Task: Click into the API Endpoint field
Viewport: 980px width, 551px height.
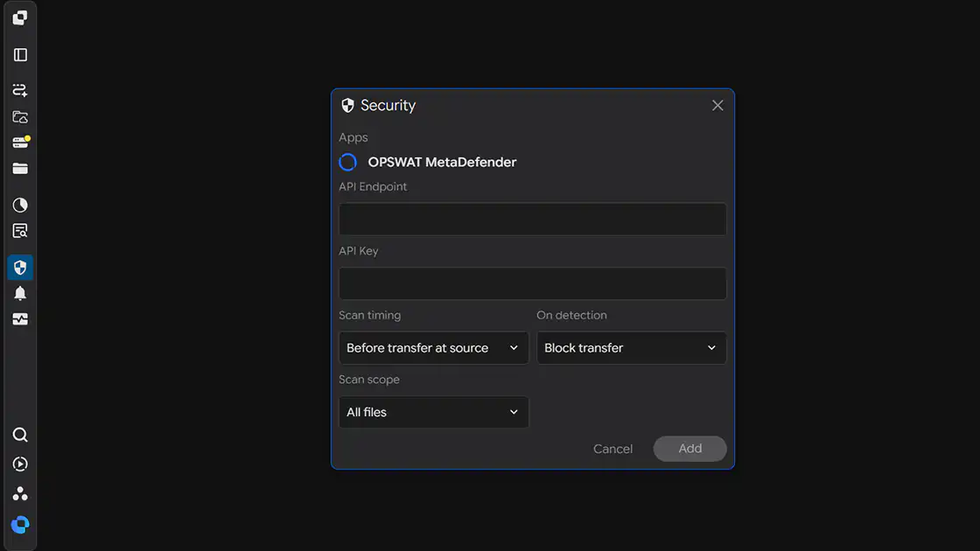Action: 533,220
